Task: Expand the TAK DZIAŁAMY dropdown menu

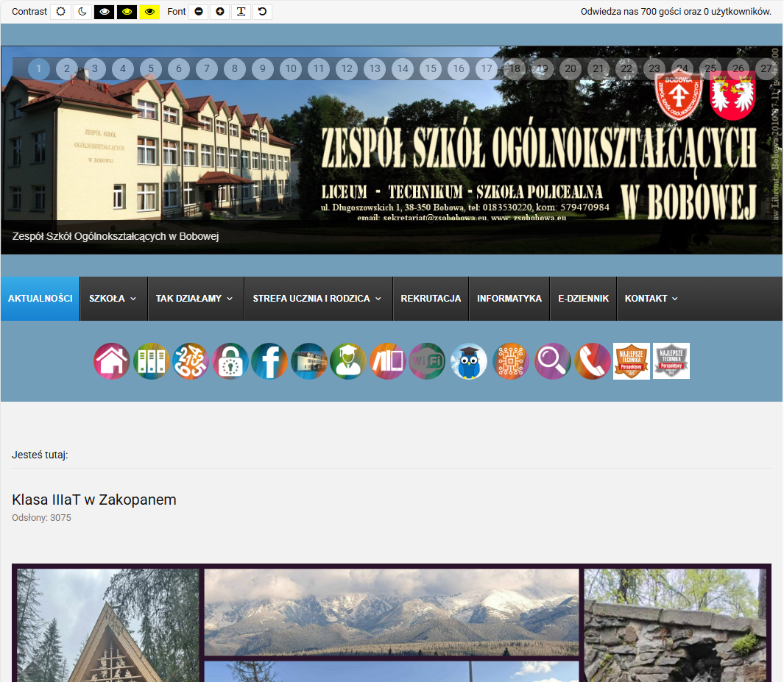Action: click(x=194, y=299)
